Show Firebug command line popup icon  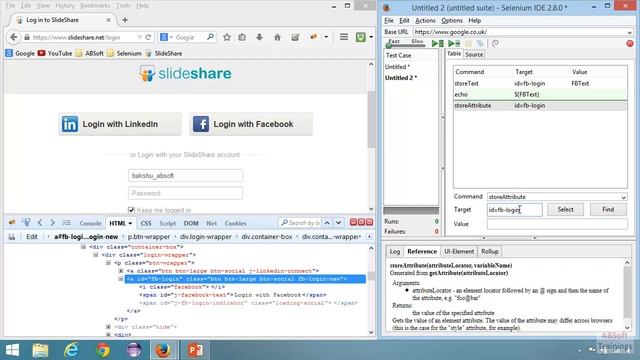pyautogui.click(x=66, y=222)
